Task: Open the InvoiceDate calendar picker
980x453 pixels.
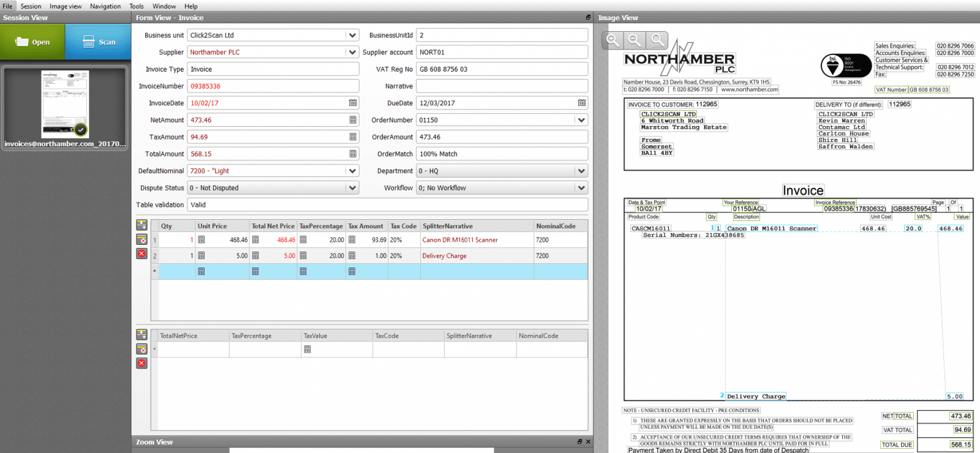Action: click(353, 103)
